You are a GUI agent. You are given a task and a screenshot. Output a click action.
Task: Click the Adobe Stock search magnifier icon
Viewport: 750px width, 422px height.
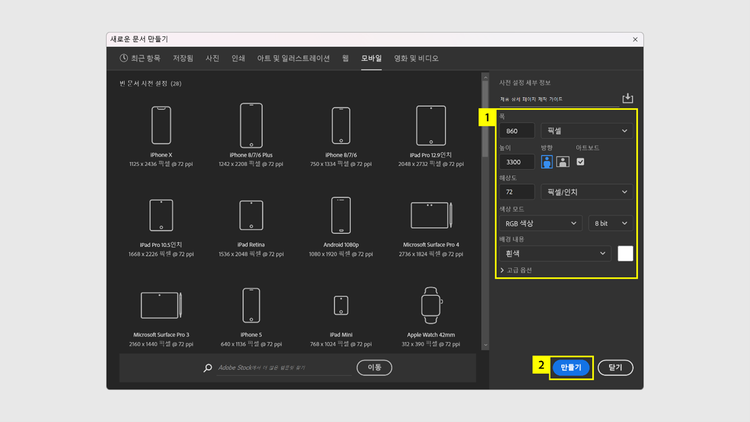point(208,367)
